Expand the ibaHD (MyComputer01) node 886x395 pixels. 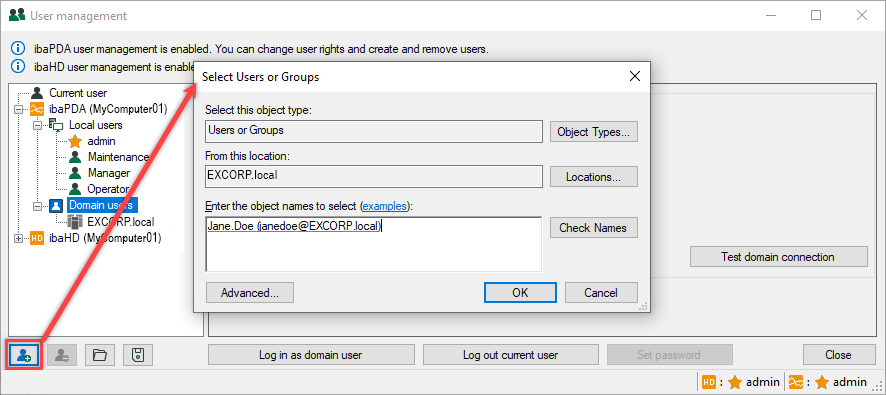tap(18, 238)
